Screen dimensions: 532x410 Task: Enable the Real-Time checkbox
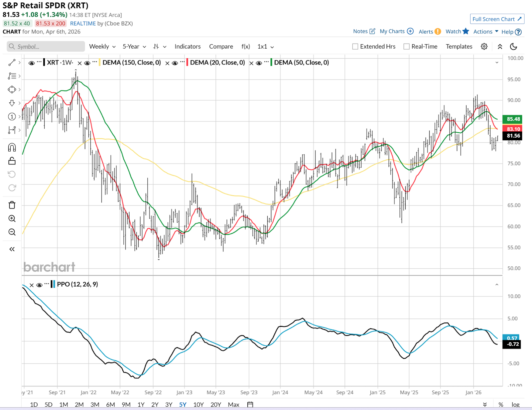tap(406, 47)
